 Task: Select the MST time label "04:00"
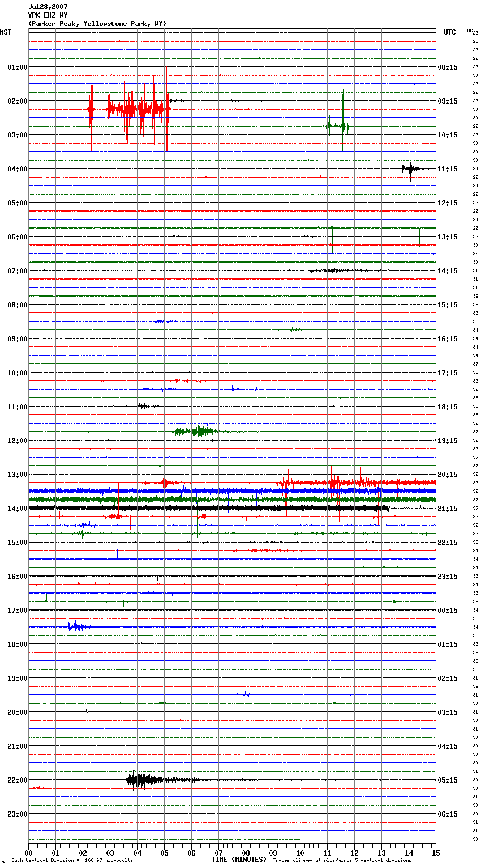click(x=18, y=169)
